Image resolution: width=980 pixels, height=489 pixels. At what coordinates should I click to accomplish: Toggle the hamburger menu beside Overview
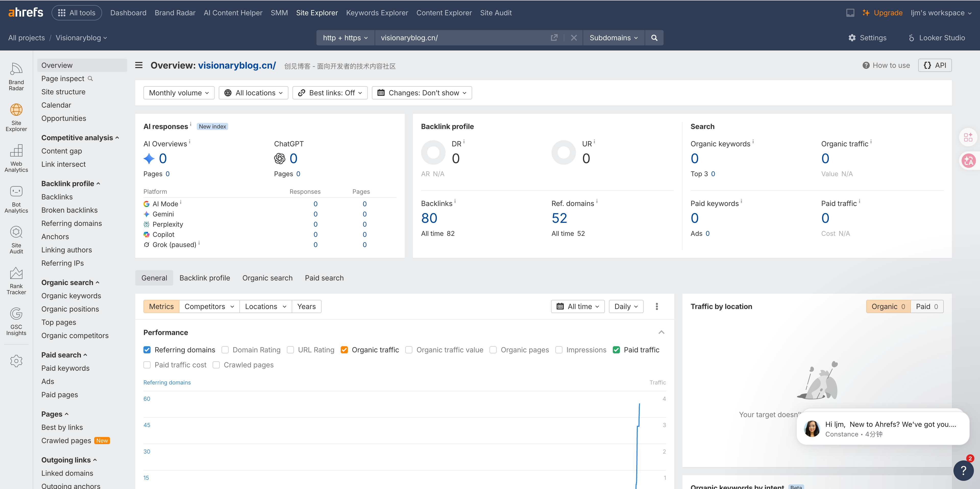pos(139,65)
